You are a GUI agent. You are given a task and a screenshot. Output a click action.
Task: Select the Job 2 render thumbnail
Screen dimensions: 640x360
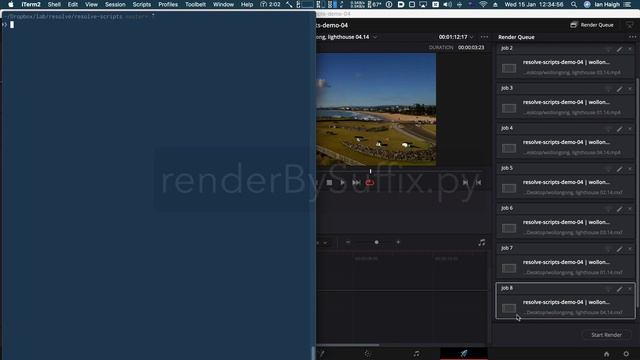point(509,68)
